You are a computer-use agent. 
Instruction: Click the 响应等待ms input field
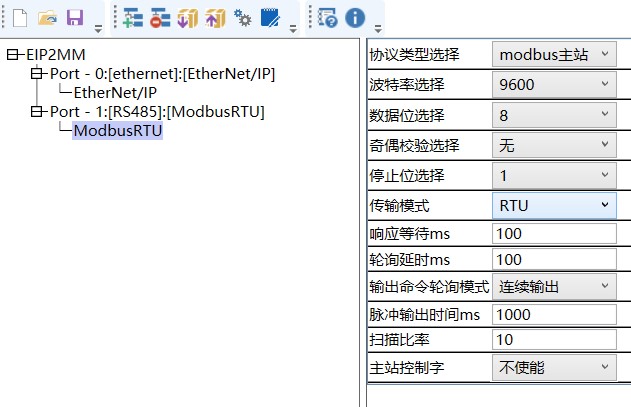554,235
